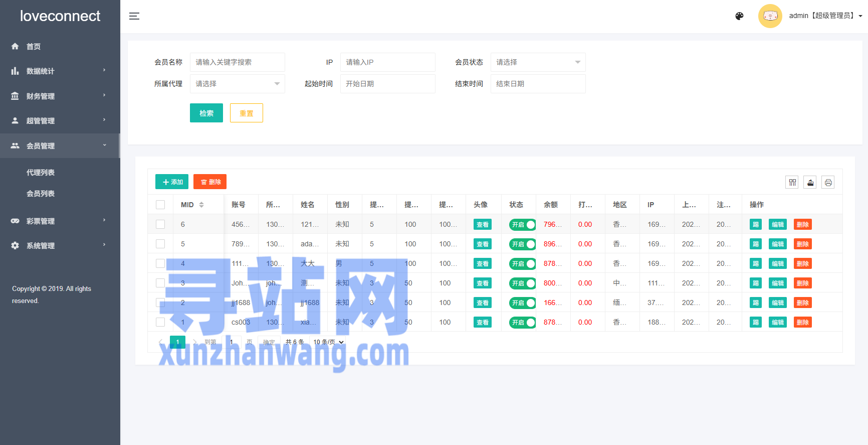Viewport: 868px width, 445px height.
Task: Click the 重置 reset button
Action: tap(246, 113)
